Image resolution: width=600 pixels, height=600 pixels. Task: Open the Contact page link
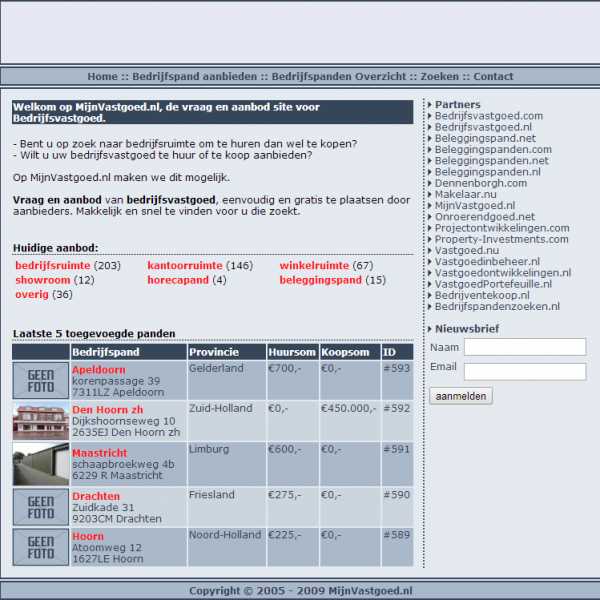click(x=493, y=76)
